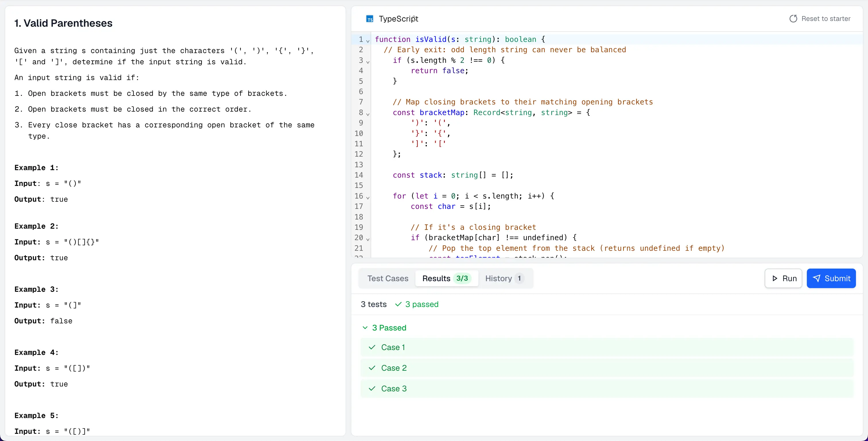Click the play triangle icon in Run
The height and width of the screenshot is (441, 868).
point(775,278)
